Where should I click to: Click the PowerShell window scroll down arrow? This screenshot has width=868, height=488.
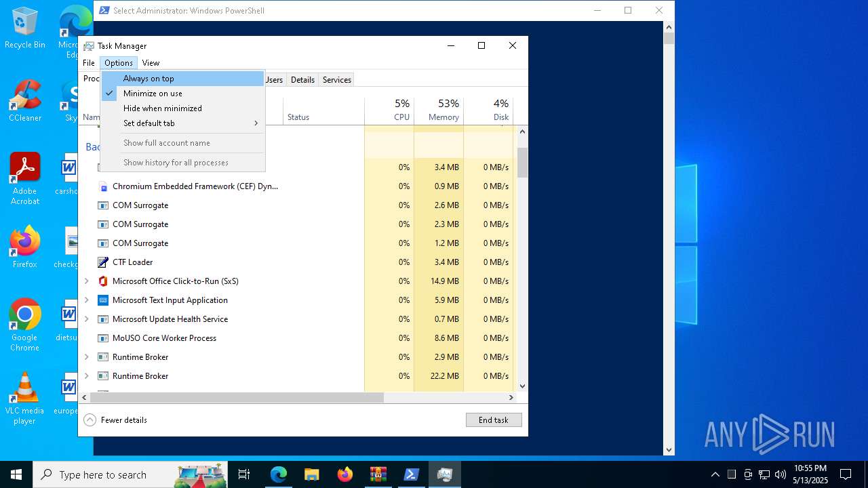(x=669, y=449)
